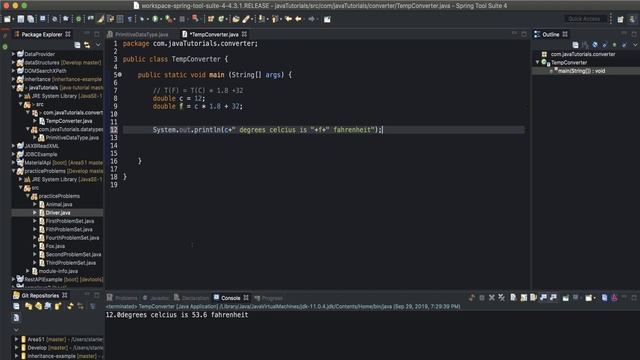Image resolution: width=640 pixels, height=360 pixels.
Task: Open the Package Explorer view menu chevron
Action: tap(98, 45)
